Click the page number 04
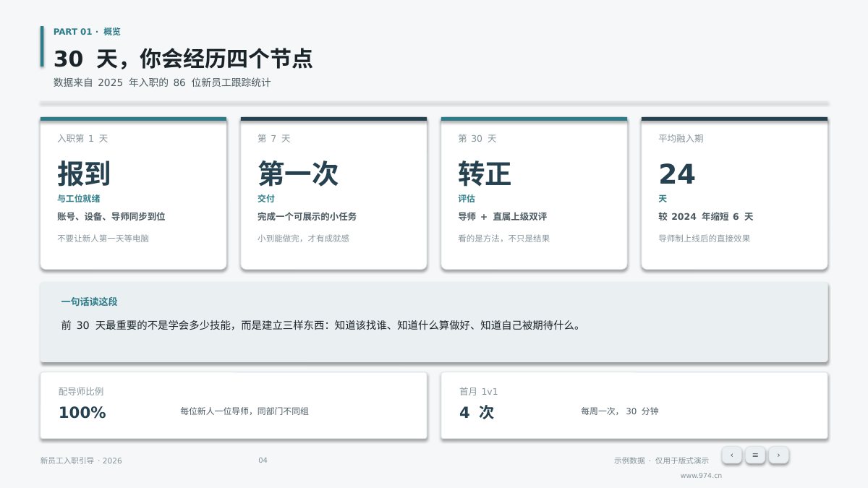The image size is (868, 488). 263,461
